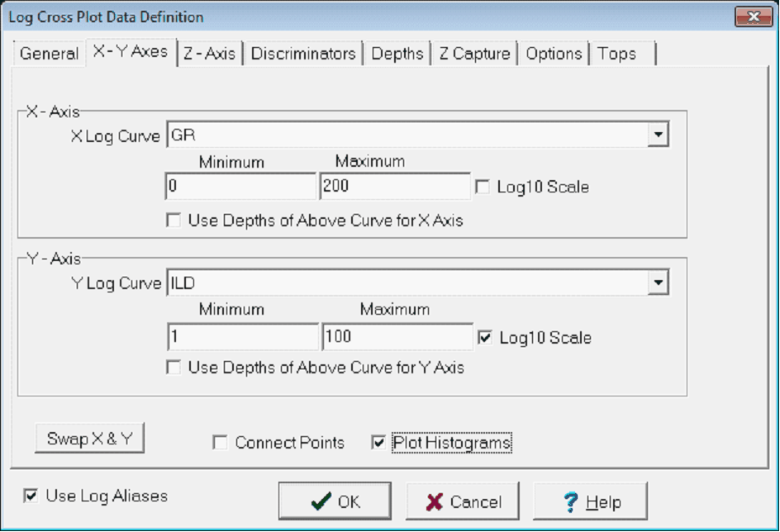Select the Discriminators tab
The height and width of the screenshot is (532, 780).
pos(303,55)
